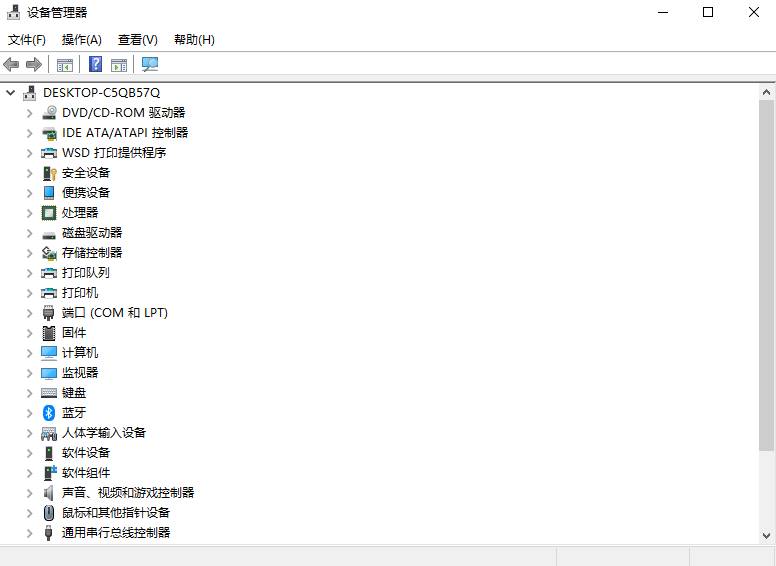Click the 监视器 display icon

[49, 373]
